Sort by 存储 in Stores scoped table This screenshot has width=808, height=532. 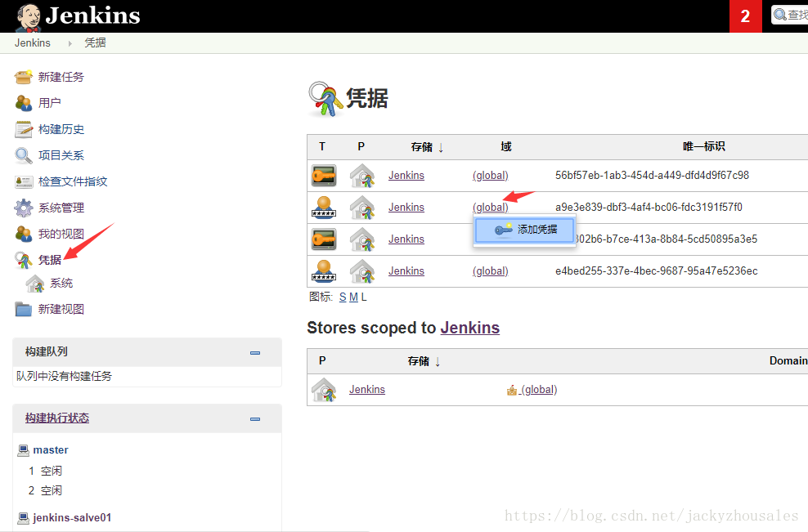(424, 361)
